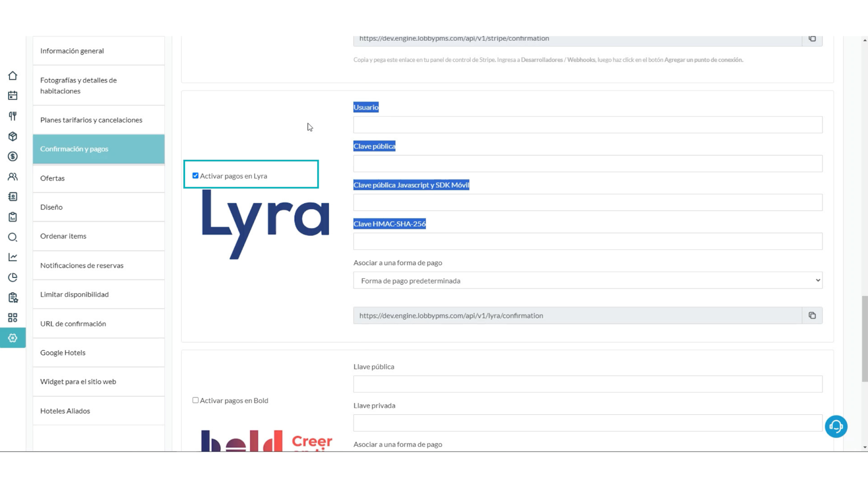Open the Diseño section
This screenshot has height=488, width=868.
tap(99, 207)
